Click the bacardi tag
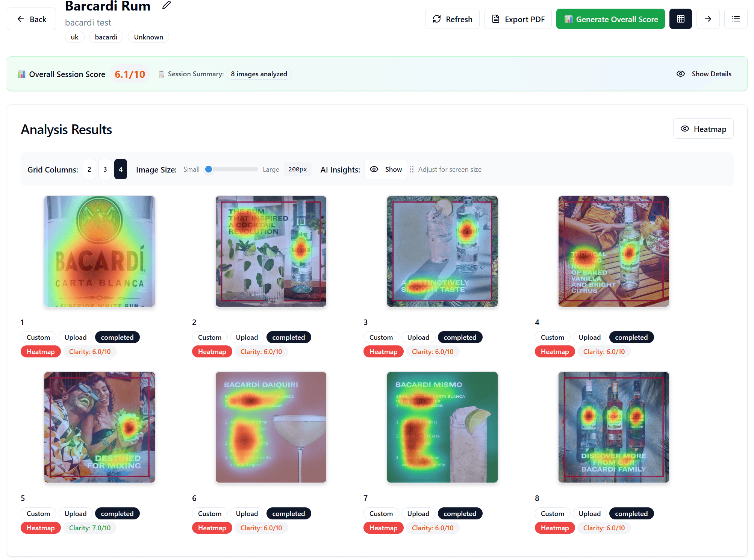This screenshot has height=560, width=754. (106, 37)
